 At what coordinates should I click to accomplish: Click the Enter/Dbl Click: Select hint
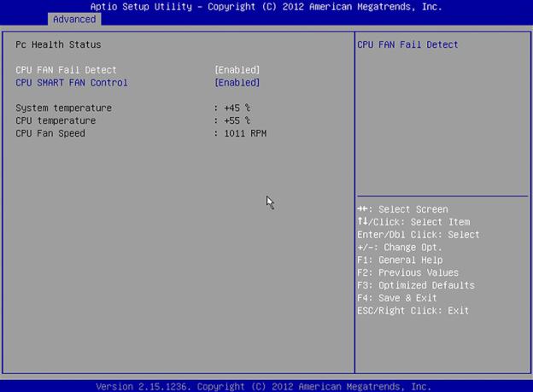[x=418, y=235]
